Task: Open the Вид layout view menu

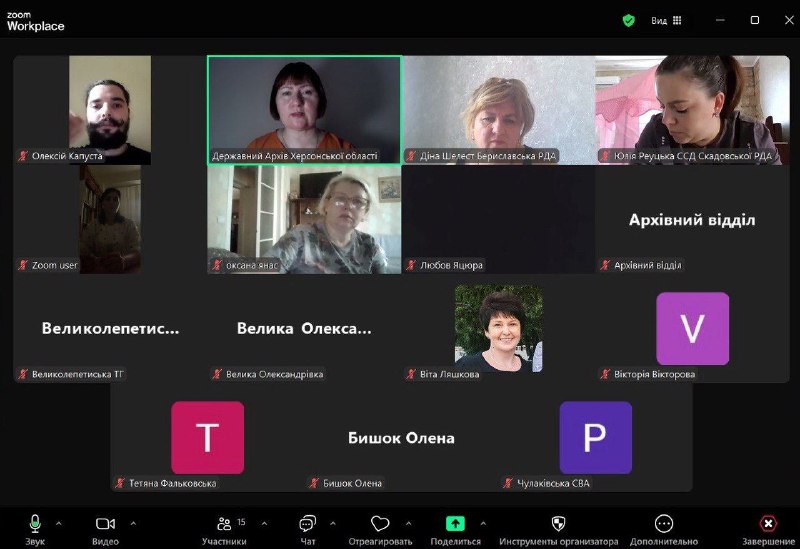Action: point(666,20)
